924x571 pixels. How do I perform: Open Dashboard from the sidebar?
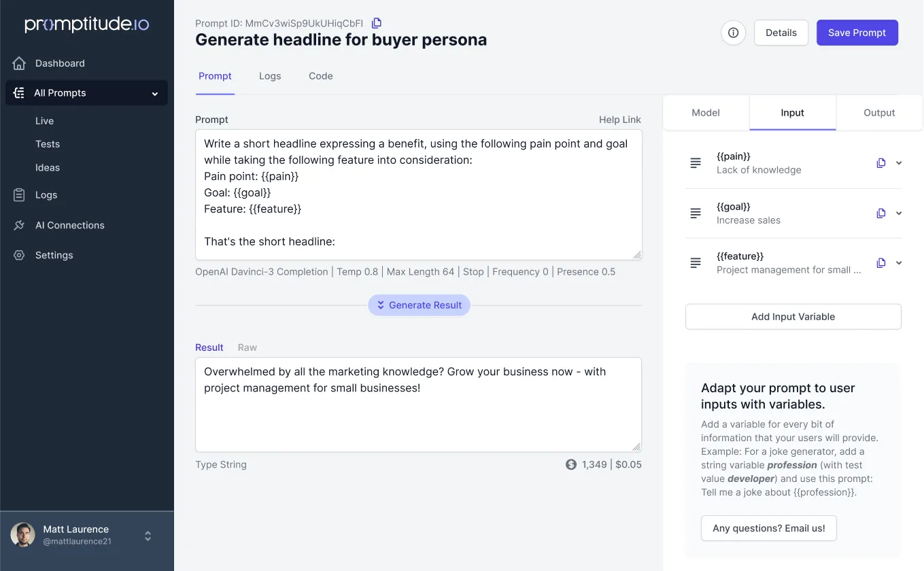(60, 63)
